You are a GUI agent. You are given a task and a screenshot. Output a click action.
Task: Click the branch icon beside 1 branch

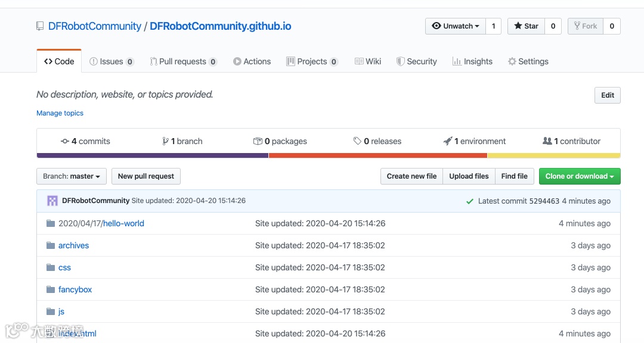coord(165,141)
